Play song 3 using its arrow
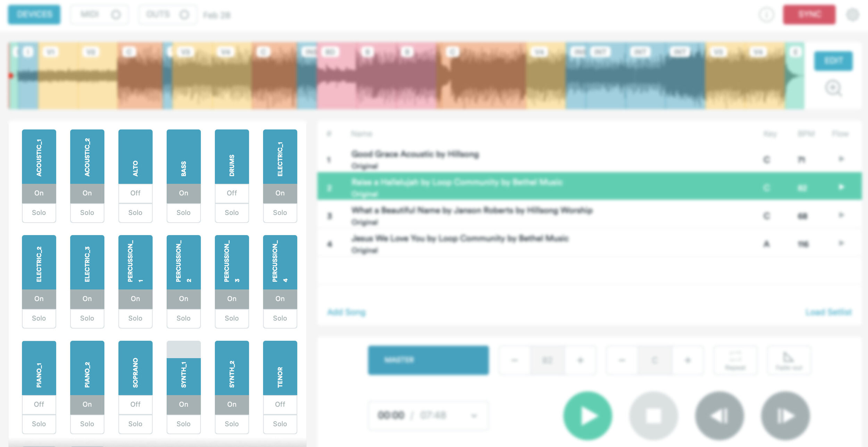 tap(841, 215)
